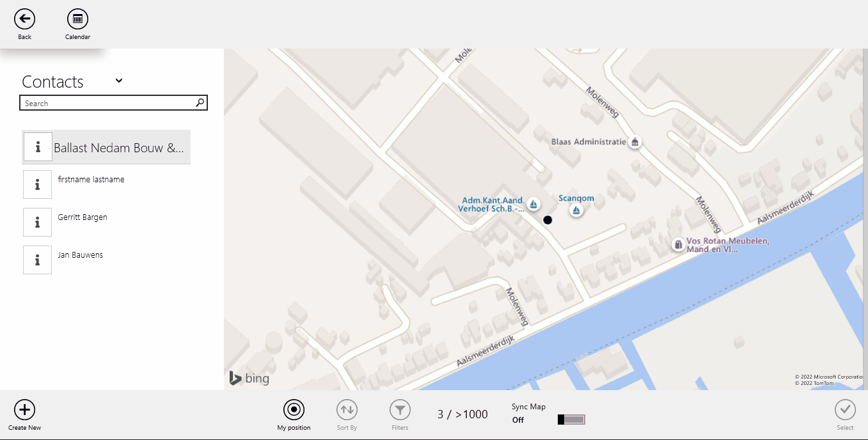868x440 pixels.
Task: Toggle the Sync Map switch
Action: pyautogui.click(x=571, y=420)
